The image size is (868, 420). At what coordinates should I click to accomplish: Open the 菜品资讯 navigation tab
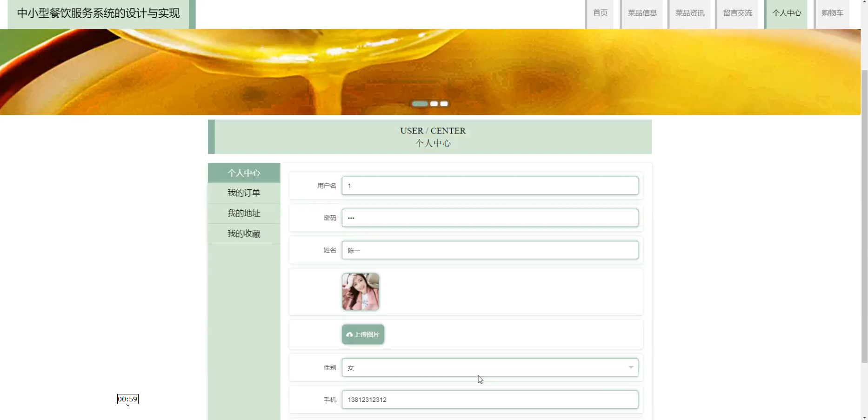[690, 13]
